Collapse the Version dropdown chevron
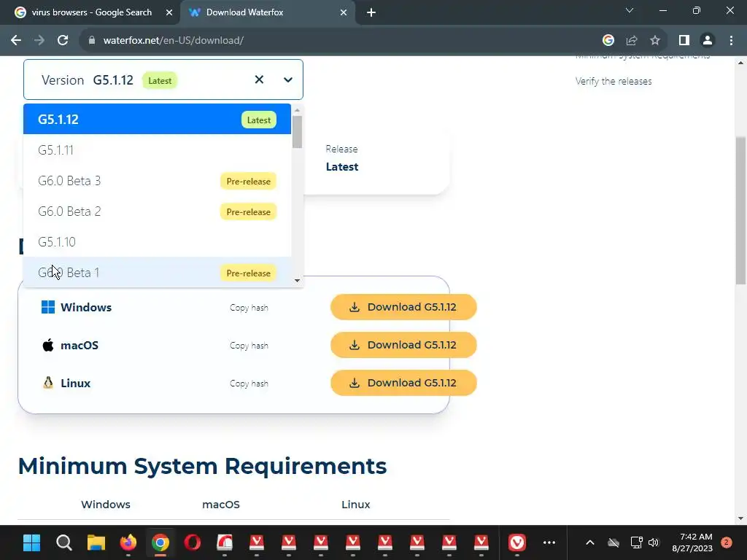 point(287,79)
